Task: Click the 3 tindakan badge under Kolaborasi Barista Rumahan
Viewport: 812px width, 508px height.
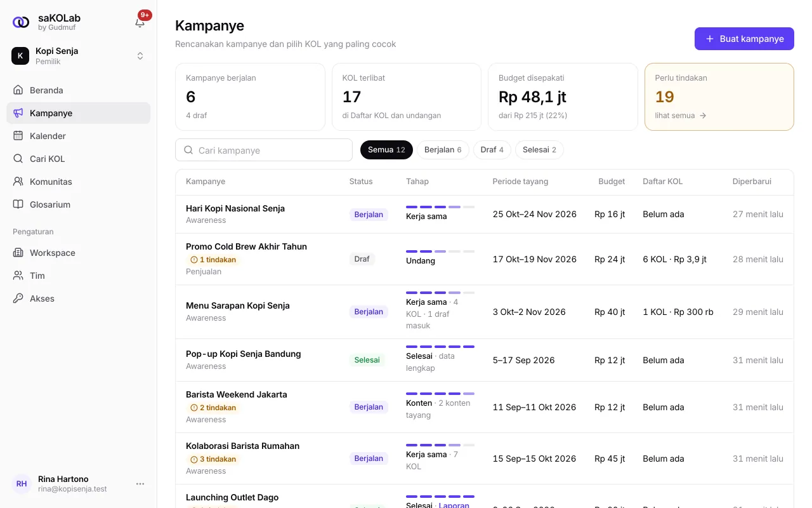Action: pyautogui.click(x=213, y=459)
